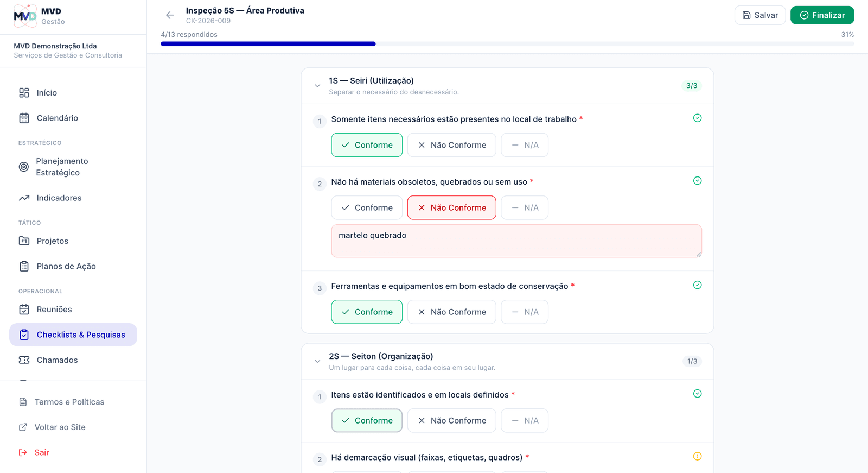Screen dimensions: 868x473
Task: Click the '31%' progress percentage
Action: tap(847, 35)
